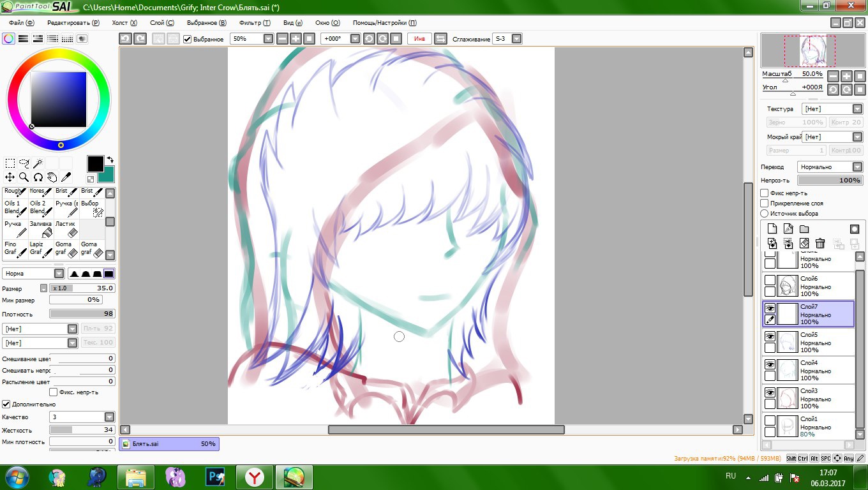Zoom out with toolbar minus button

point(283,39)
